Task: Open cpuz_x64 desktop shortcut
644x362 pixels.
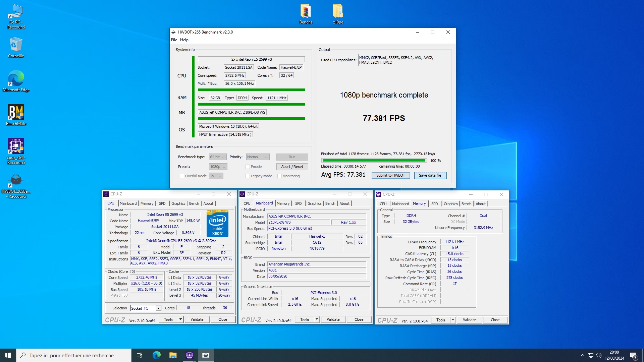Action: click(16, 151)
